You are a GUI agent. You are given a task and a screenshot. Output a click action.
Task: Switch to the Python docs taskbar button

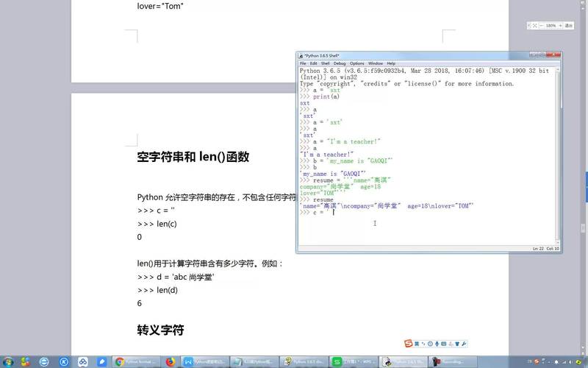(x=304, y=362)
